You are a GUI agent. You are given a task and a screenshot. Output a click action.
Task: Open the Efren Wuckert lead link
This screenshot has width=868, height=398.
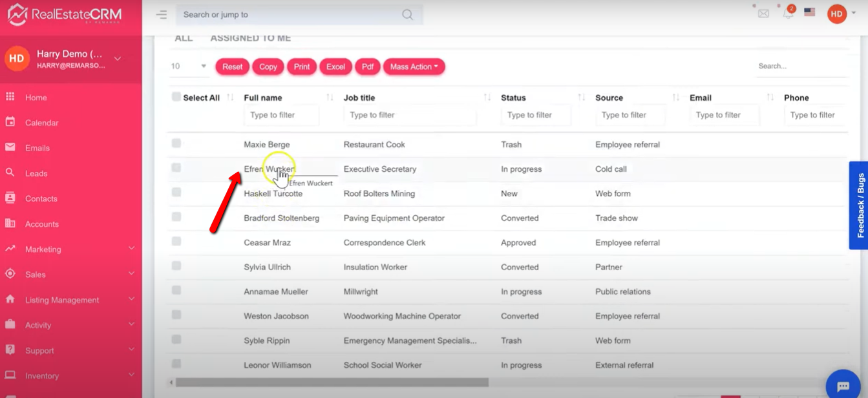tap(269, 169)
